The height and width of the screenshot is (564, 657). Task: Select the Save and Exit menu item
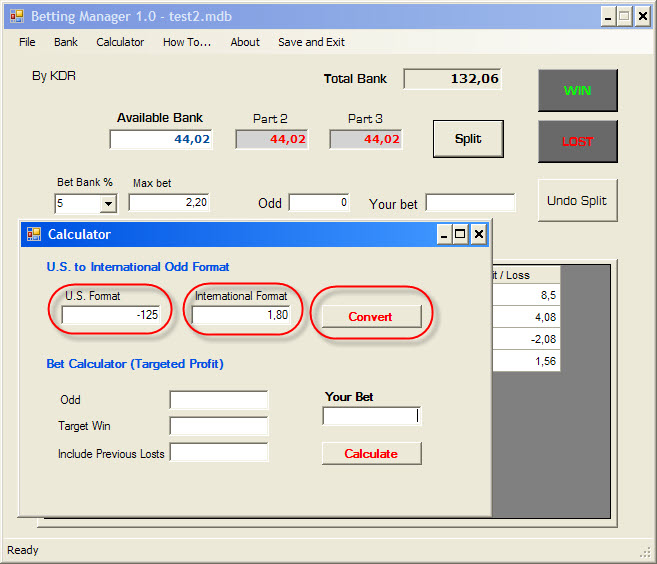pos(311,42)
